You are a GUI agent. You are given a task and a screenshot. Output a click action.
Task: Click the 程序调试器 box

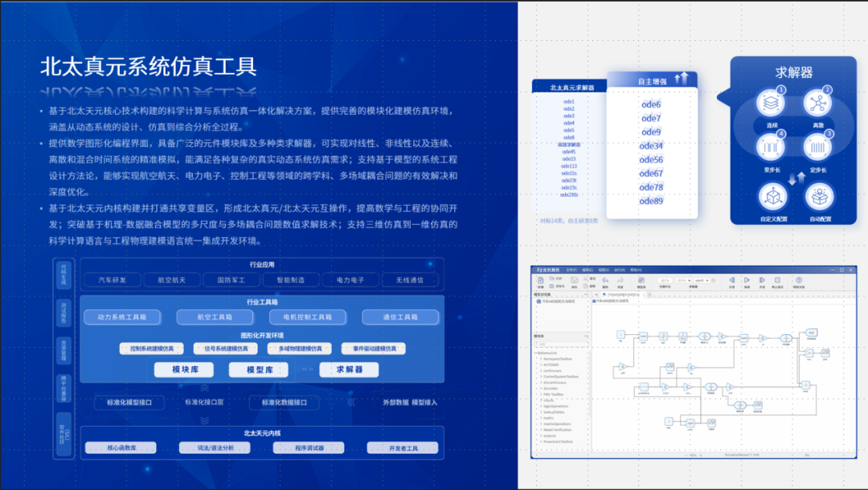coord(309,448)
